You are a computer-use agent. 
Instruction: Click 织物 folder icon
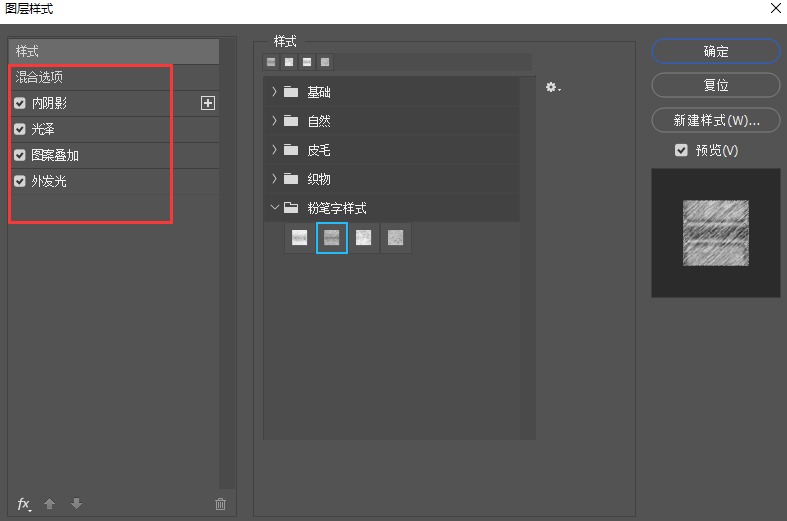click(x=291, y=179)
